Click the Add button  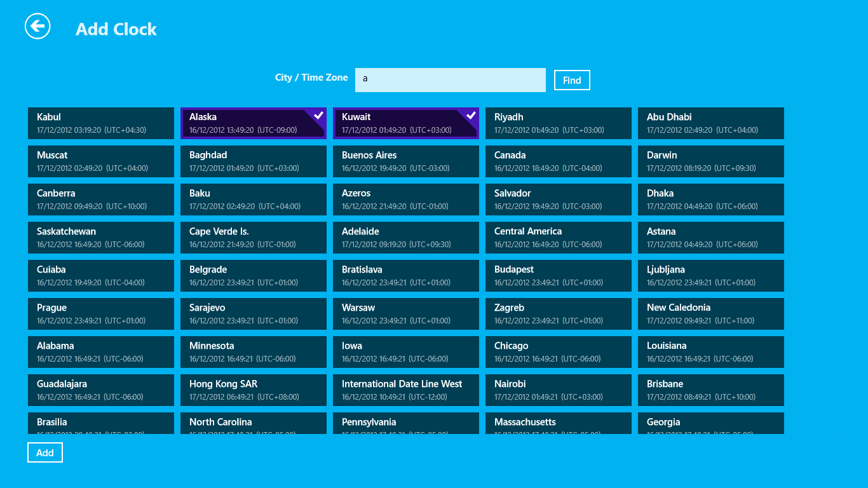pos(45,452)
